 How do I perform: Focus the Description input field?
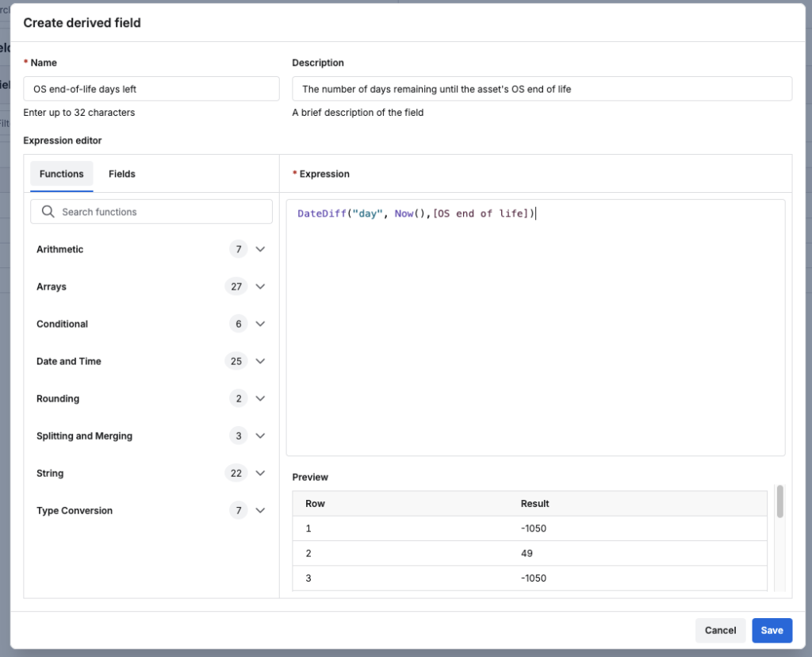click(x=542, y=89)
